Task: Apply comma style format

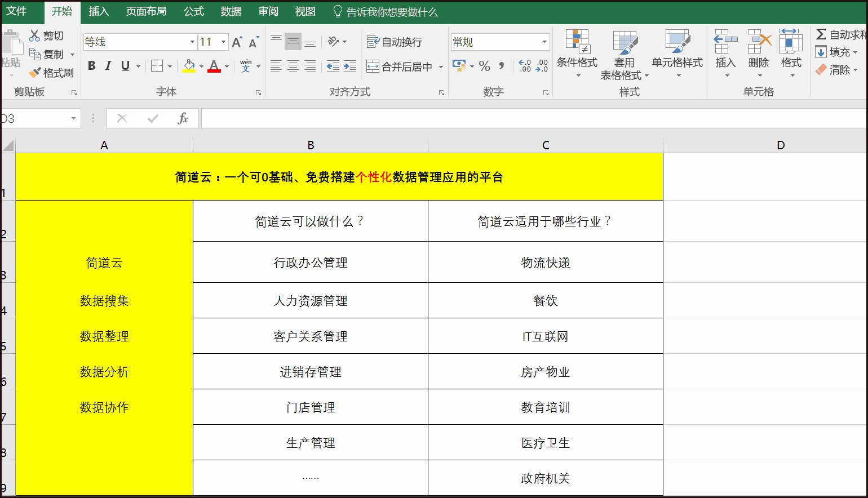Action: click(x=501, y=66)
